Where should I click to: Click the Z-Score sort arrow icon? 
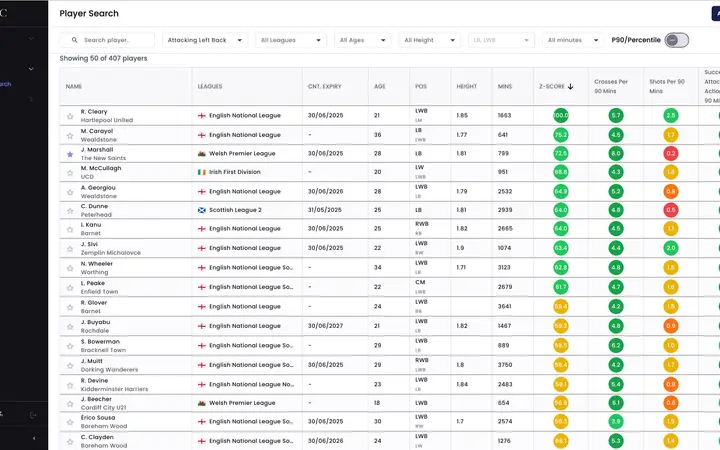coord(571,87)
